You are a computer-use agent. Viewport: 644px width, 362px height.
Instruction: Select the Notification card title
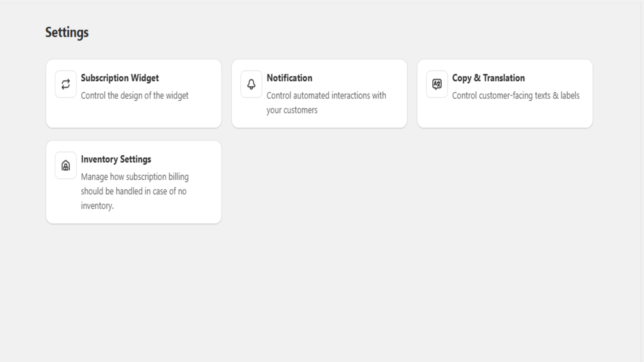[289, 78]
